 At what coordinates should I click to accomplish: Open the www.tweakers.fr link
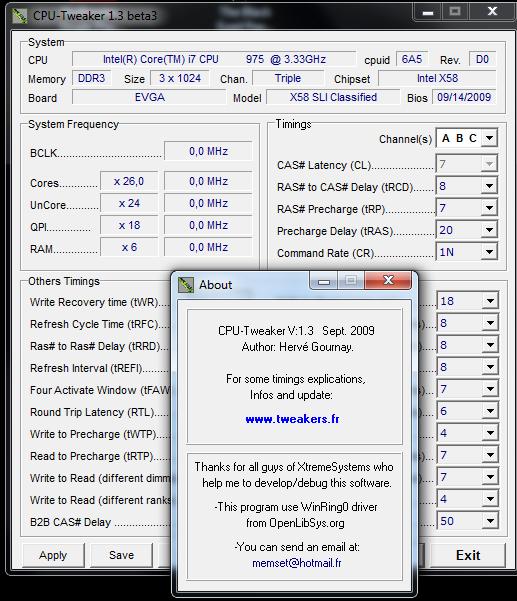tap(292, 419)
